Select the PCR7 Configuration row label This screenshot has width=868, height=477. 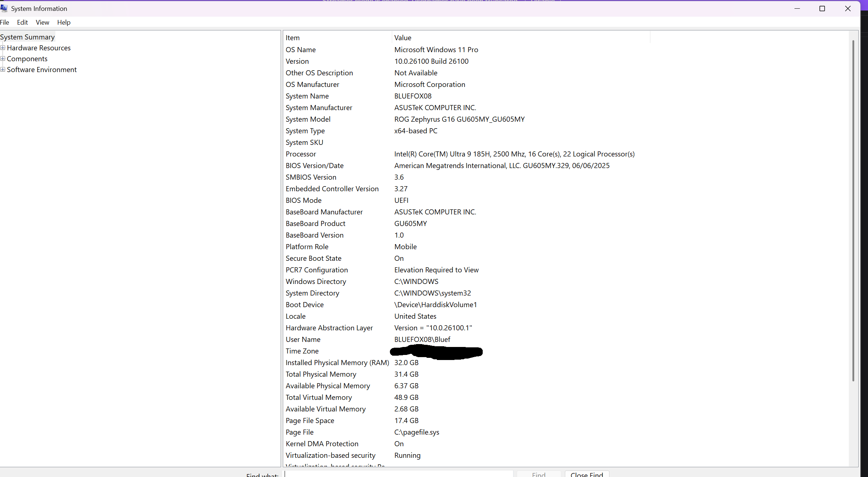point(316,270)
